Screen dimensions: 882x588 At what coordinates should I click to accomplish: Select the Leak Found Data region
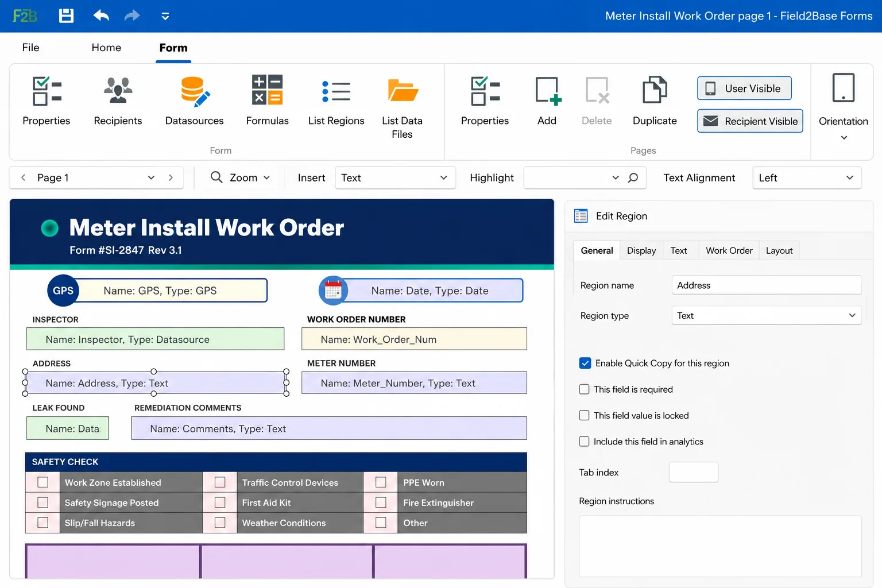coord(68,428)
